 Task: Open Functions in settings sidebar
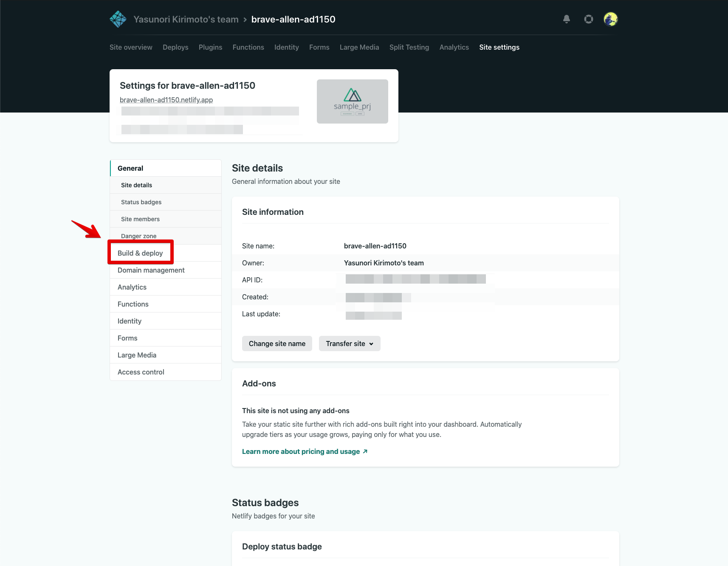(x=166, y=304)
